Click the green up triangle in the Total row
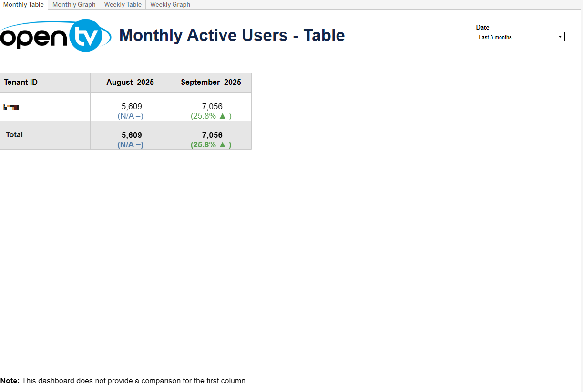583x392 pixels. pos(222,144)
